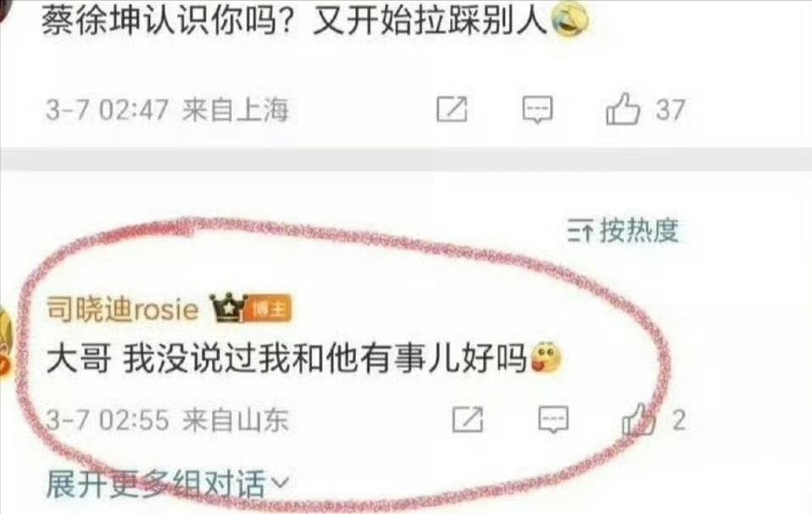Click the timestamp 3-7 02:55 来自山东
The height and width of the screenshot is (514, 812).
tap(167, 420)
